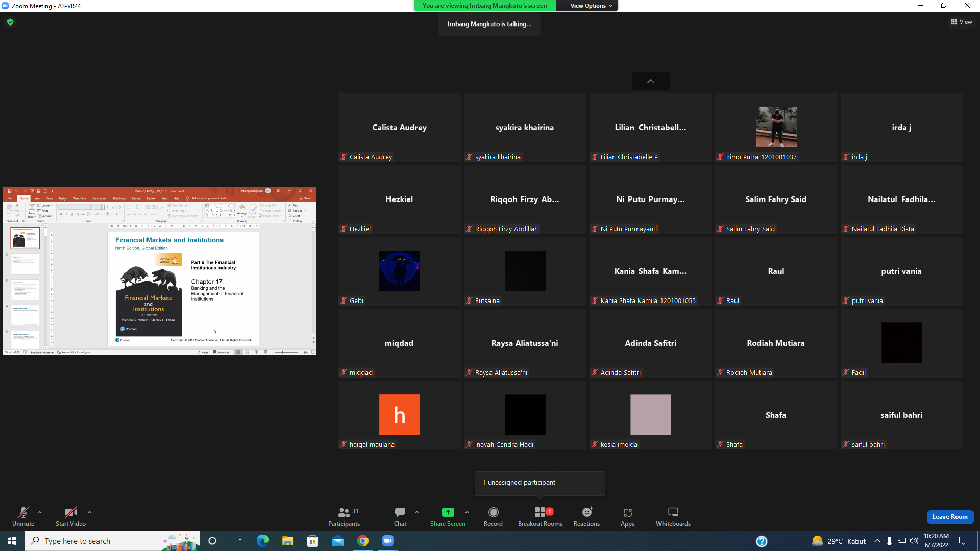Click the Select button in PowerPoint Editing

tap(296, 216)
